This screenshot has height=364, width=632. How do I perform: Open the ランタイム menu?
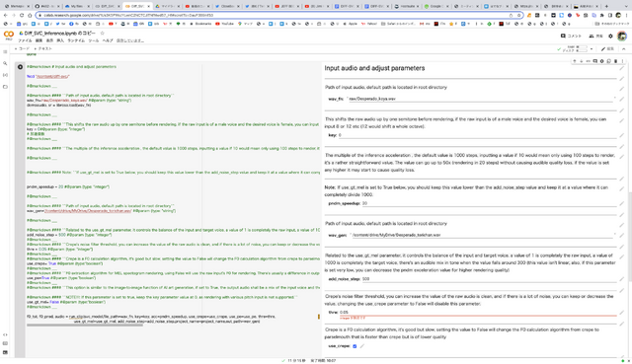pos(76,40)
